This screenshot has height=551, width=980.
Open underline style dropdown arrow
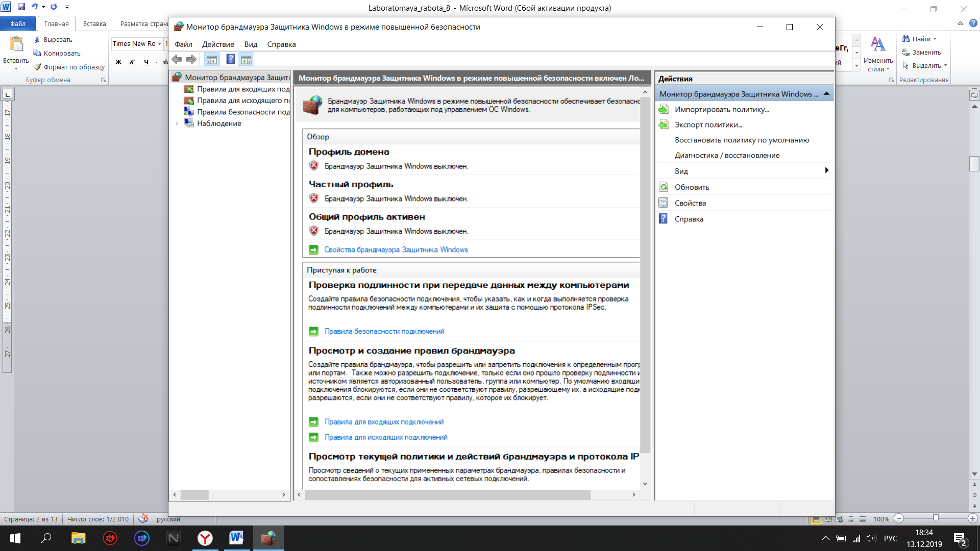(x=156, y=62)
